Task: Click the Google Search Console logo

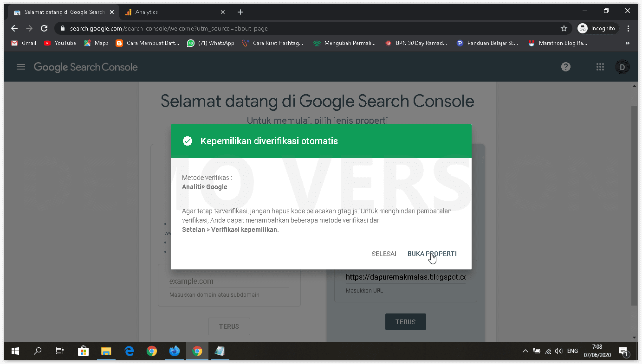Action: pyautogui.click(x=86, y=67)
